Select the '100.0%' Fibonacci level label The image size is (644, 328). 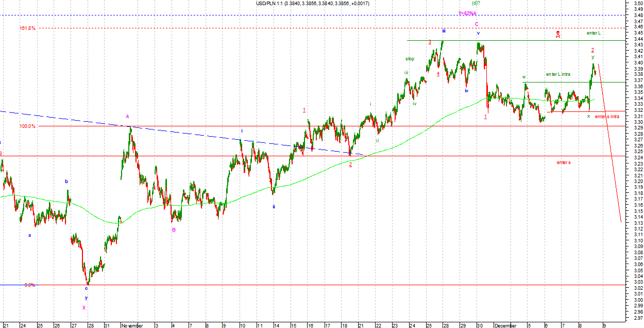[x=28, y=126]
